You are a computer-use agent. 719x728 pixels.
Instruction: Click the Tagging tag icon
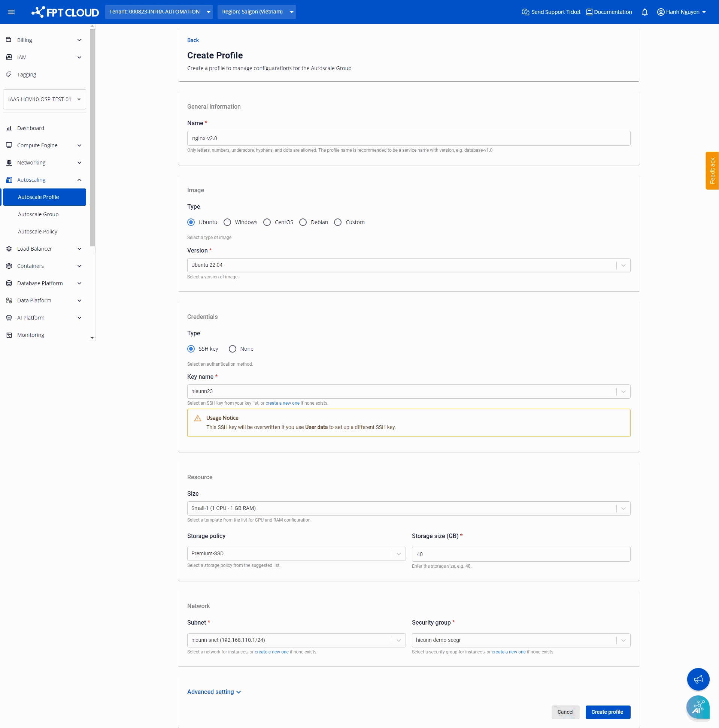click(x=9, y=75)
